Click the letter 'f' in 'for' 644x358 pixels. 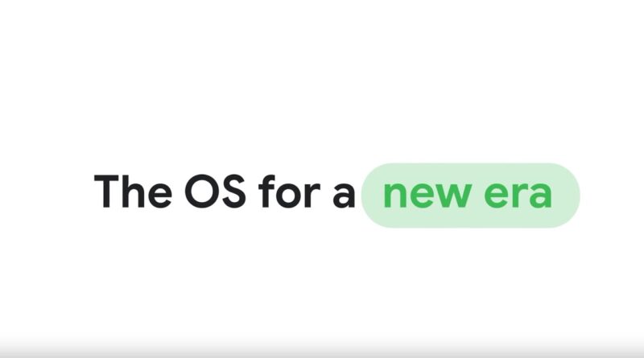pyautogui.click(x=267, y=191)
